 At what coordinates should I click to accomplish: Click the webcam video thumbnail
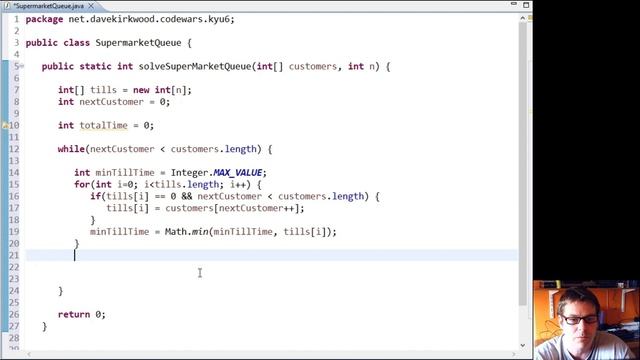pos(586,320)
